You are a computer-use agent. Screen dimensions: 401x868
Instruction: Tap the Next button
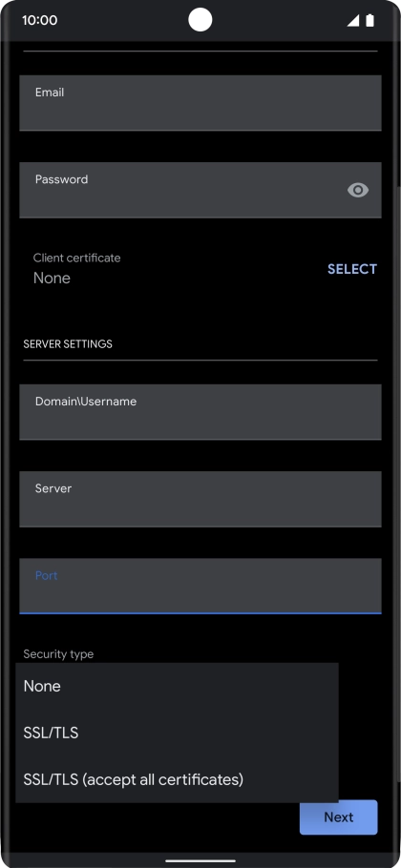click(338, 817)
